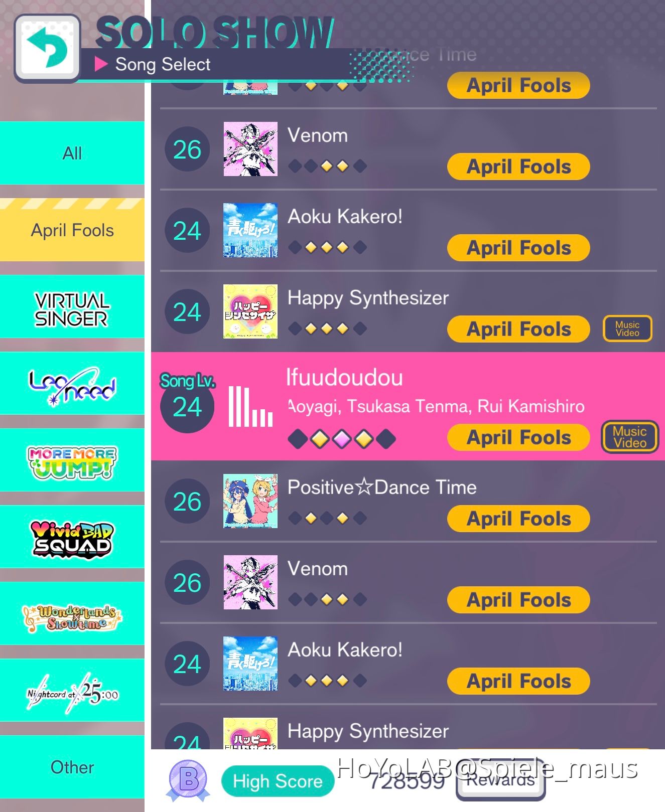Toggle Music Video on Happy Synthesizer

(627, 329)
